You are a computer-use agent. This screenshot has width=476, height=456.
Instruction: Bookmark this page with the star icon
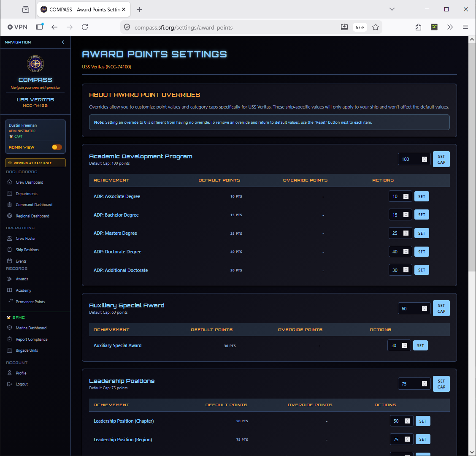coord(376,27)
